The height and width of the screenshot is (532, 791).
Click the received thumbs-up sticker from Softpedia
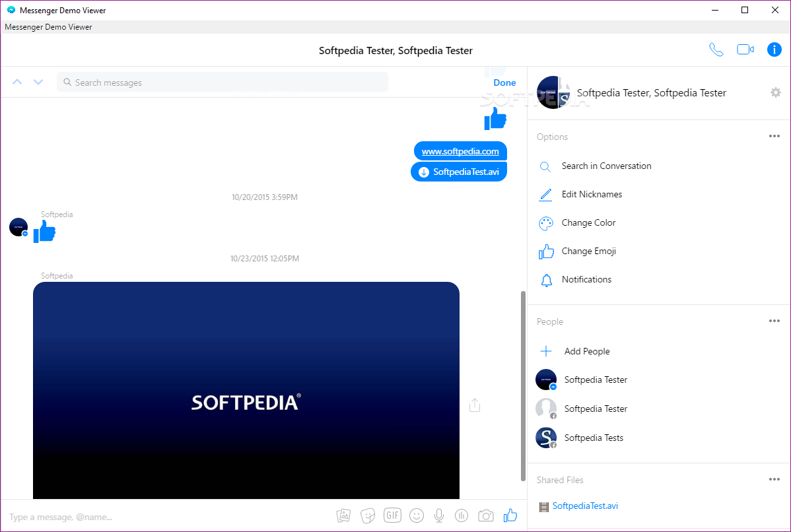44,232
